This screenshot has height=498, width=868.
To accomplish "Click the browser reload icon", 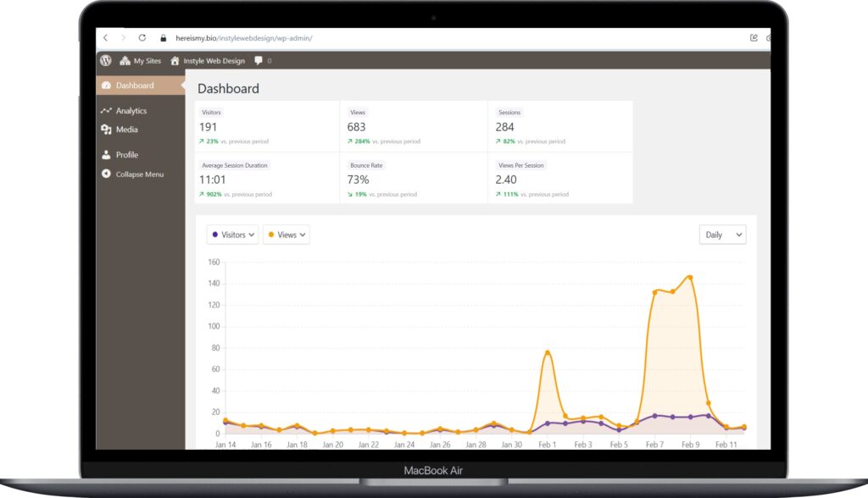I will coord(142,38).
